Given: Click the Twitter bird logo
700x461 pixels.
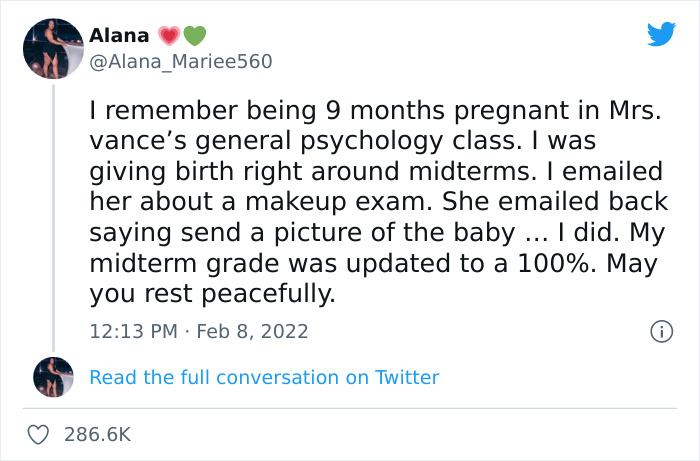Looking at the screenshot, I should 661,35.
